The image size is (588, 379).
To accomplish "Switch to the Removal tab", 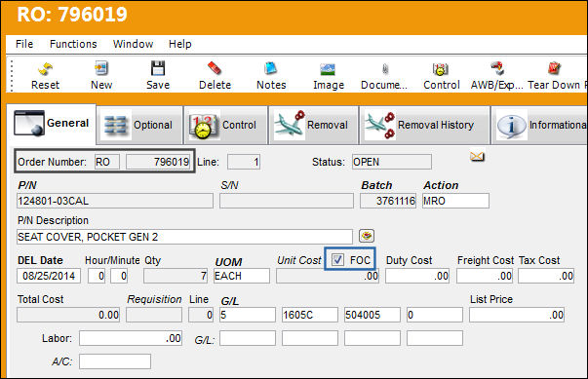I will [x=313, y=125].
